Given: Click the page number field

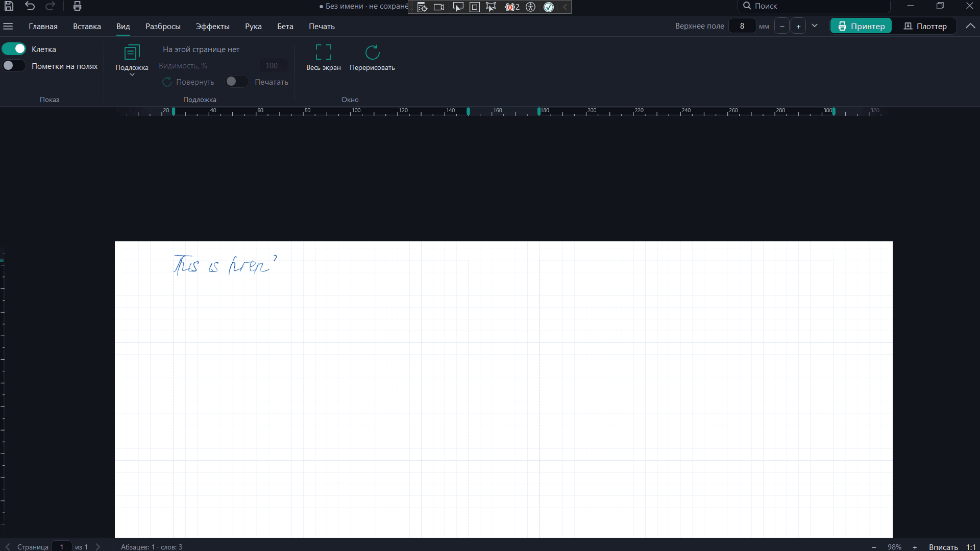Looking at the screenshot, I should pos(62,546).
